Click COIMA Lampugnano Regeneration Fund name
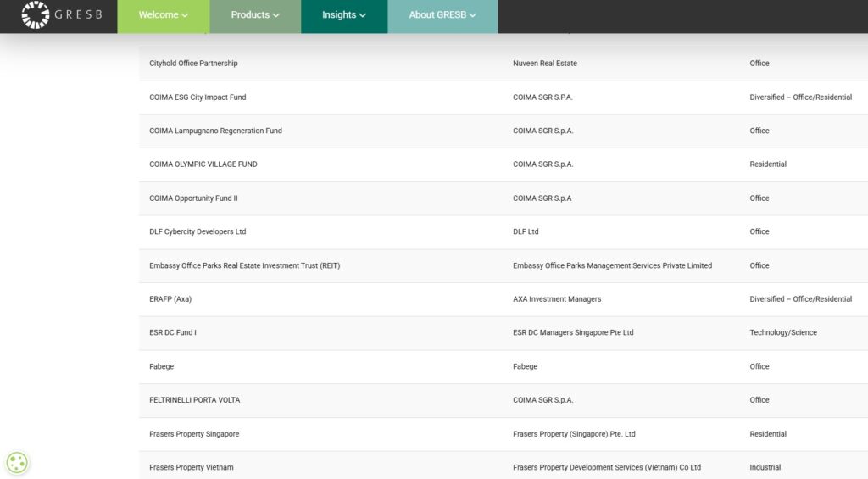The height and width of the screenshot is (479, 868). [x=215, y=131]
